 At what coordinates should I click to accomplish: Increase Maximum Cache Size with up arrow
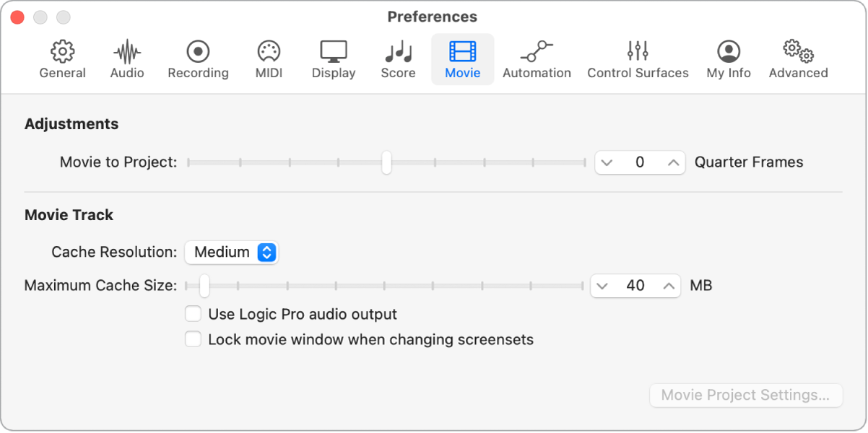[x=669, y=286]
